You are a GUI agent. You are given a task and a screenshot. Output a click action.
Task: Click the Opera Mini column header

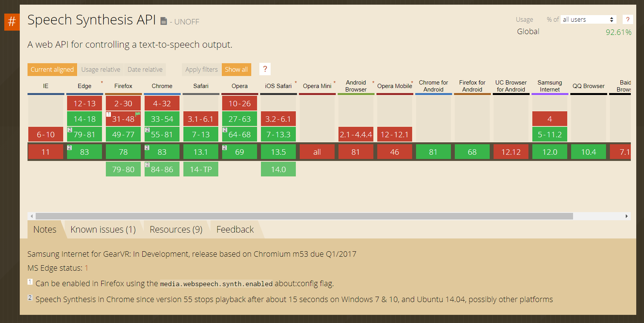[317, 86]
